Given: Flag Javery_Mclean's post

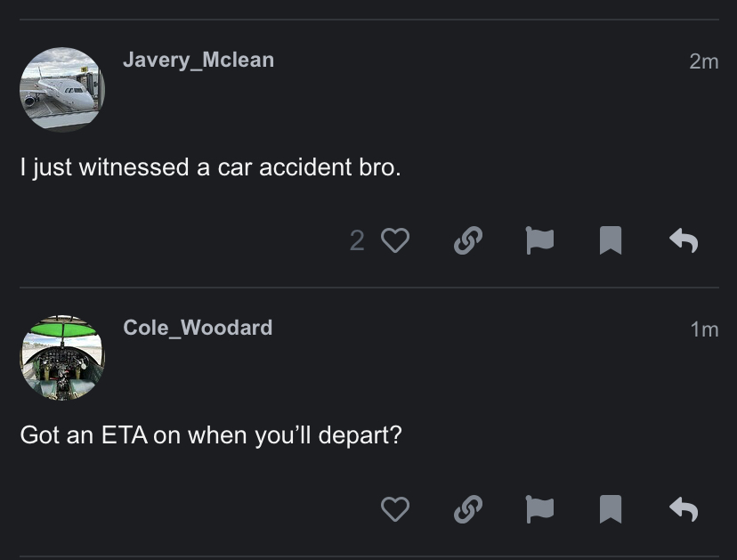Looking at the screenshot, I should [x=539, y=240].
